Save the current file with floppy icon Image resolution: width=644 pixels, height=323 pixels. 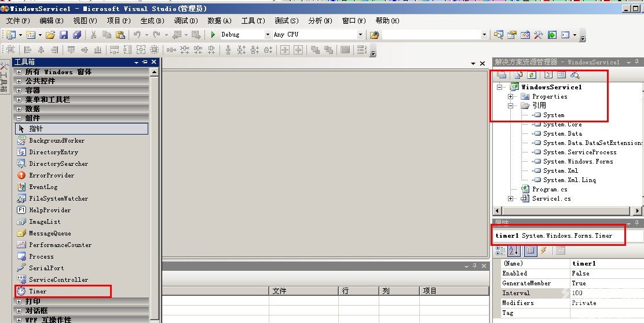pyautogui.click(x=64, y=35)
